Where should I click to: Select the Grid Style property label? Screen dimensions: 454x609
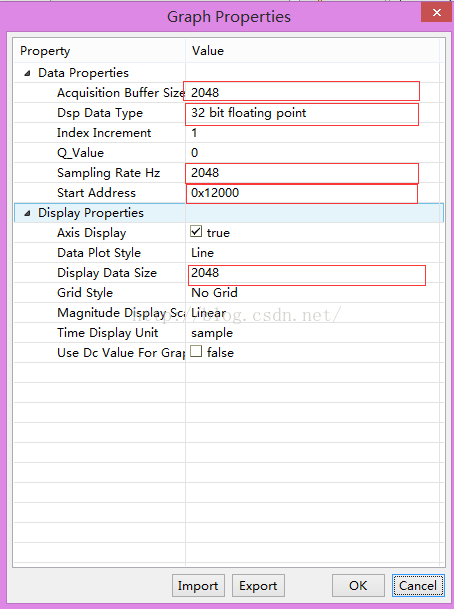coord(85,293)
